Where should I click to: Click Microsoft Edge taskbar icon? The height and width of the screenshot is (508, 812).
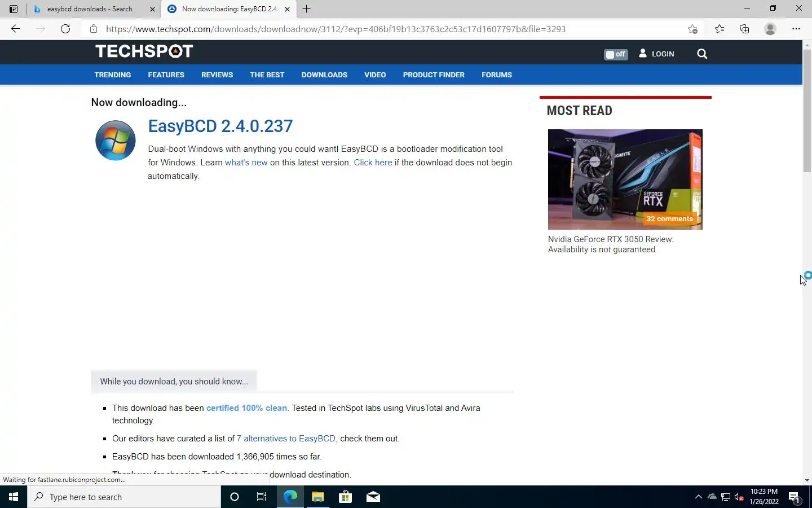290,497
